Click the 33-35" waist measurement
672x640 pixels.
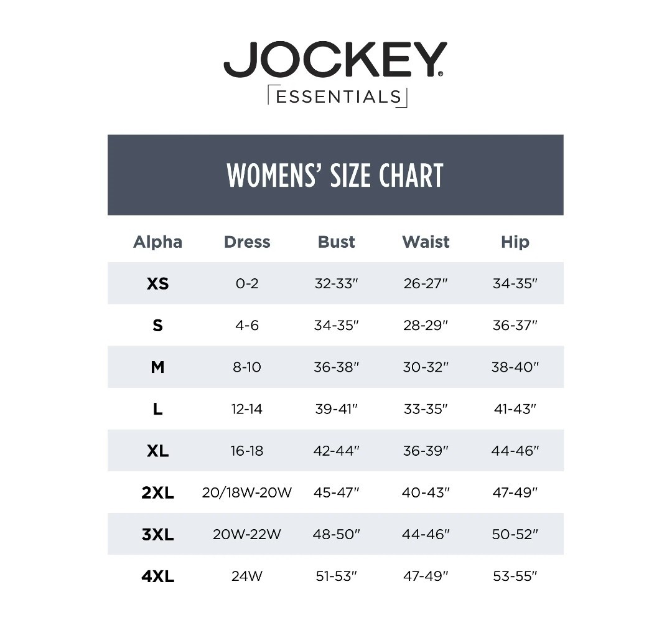(426, 409)
